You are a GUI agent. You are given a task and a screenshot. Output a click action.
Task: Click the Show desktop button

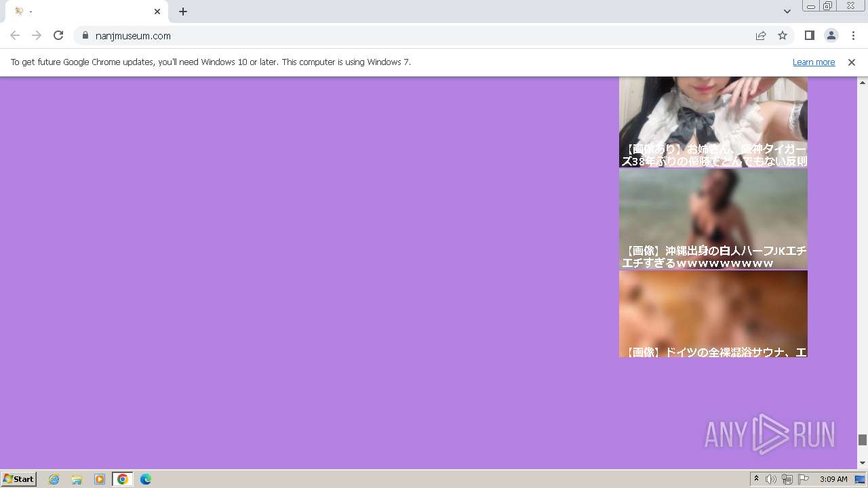click(860, 479)
